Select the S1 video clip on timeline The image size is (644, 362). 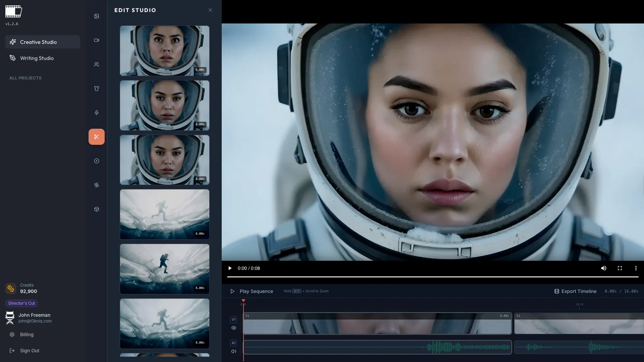click(x=377, y=323)
